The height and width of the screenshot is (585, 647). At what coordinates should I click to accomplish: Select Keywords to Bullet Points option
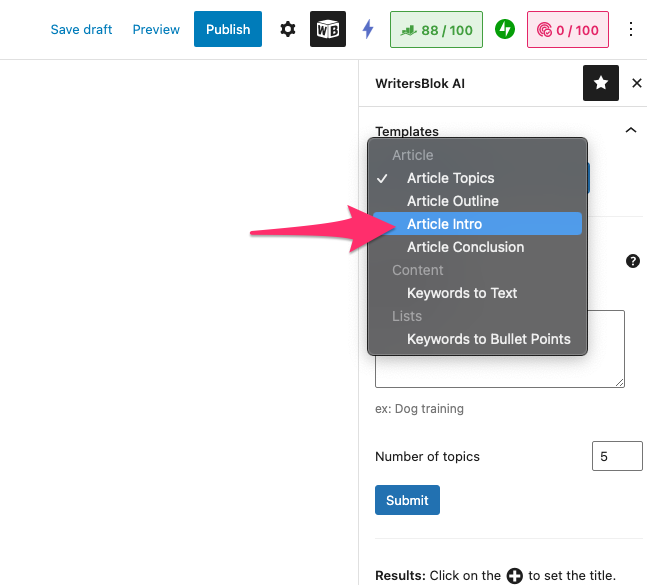[x=477, y=339]
